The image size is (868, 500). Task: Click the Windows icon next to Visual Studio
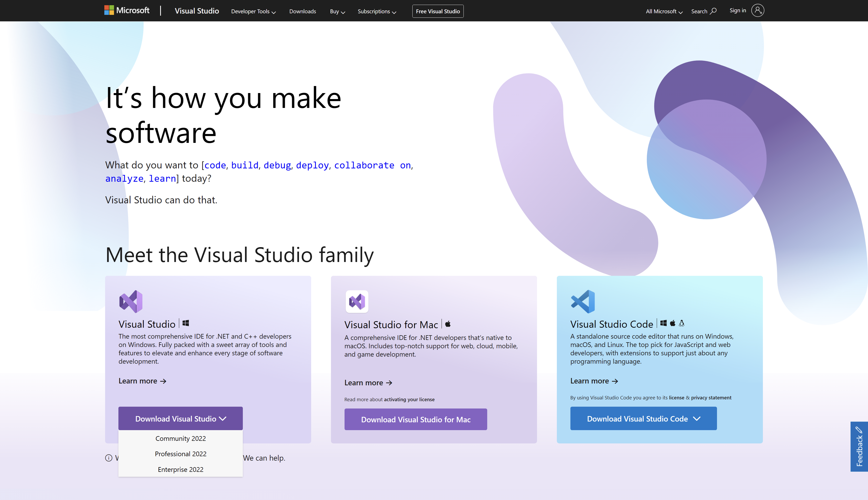click(185, 323)
